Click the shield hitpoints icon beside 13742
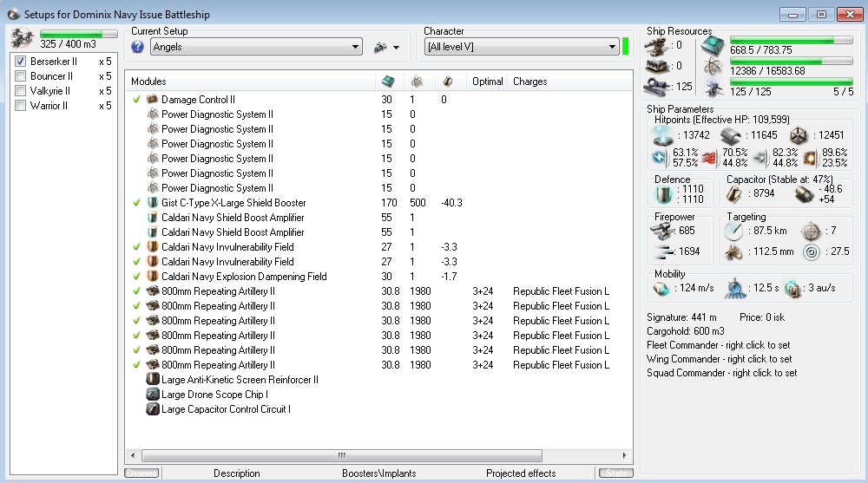This screenshot has height=483, width=868. pyautogui.click(x=662, y=135)
